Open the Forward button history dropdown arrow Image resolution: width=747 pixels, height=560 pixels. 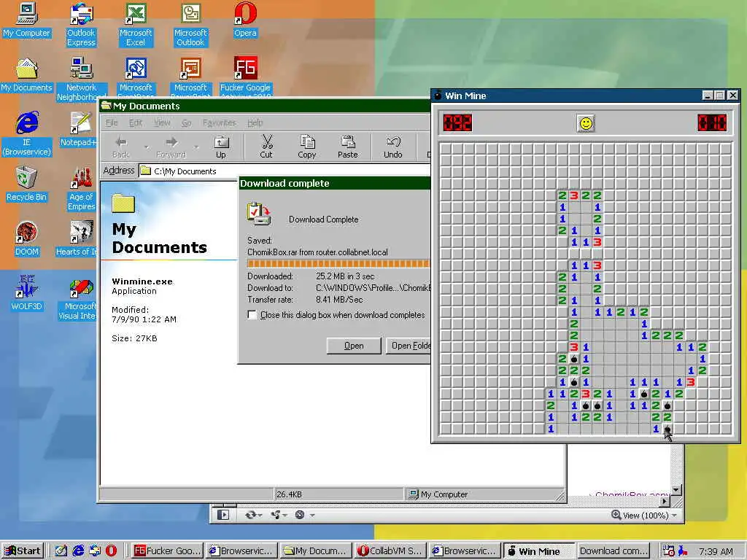196,147
